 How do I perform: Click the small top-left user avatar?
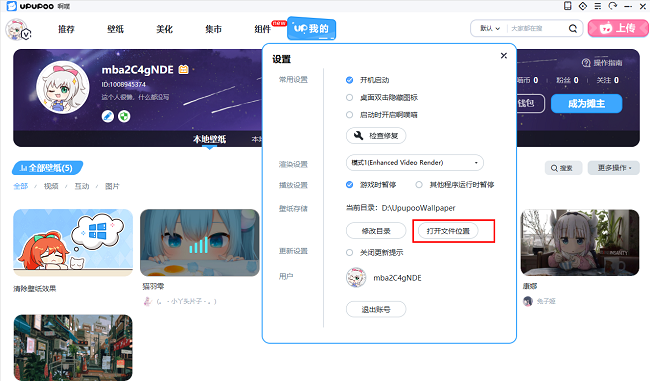pyautogui.click(x=16, y=30)
